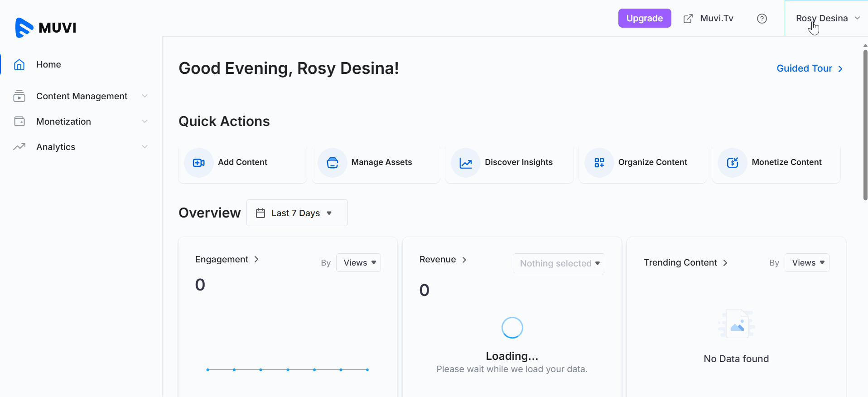The image size is (868, 397).
Task: Expand the Rosy Desina account menu
Action: pyautogui.click(x=827, y=19)
